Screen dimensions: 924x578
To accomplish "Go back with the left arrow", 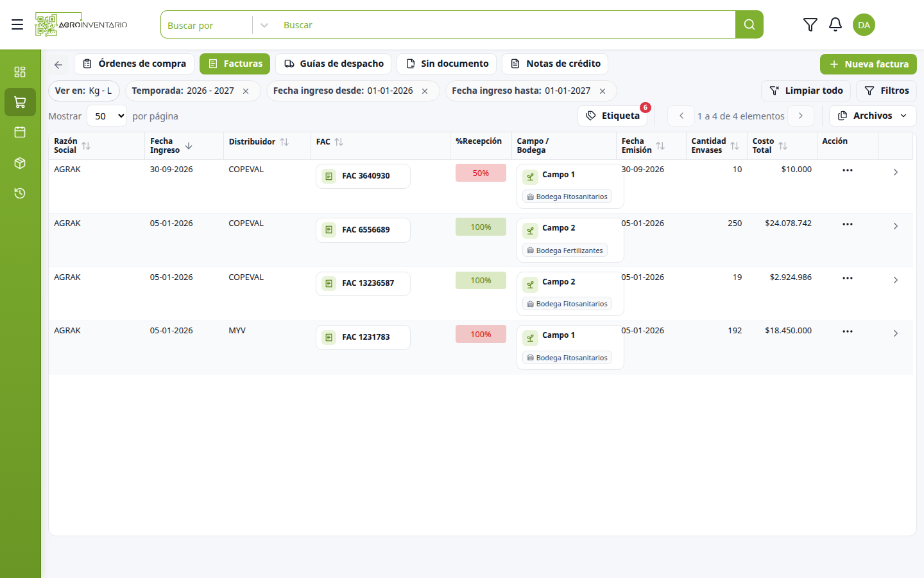I will click(58, 64).
